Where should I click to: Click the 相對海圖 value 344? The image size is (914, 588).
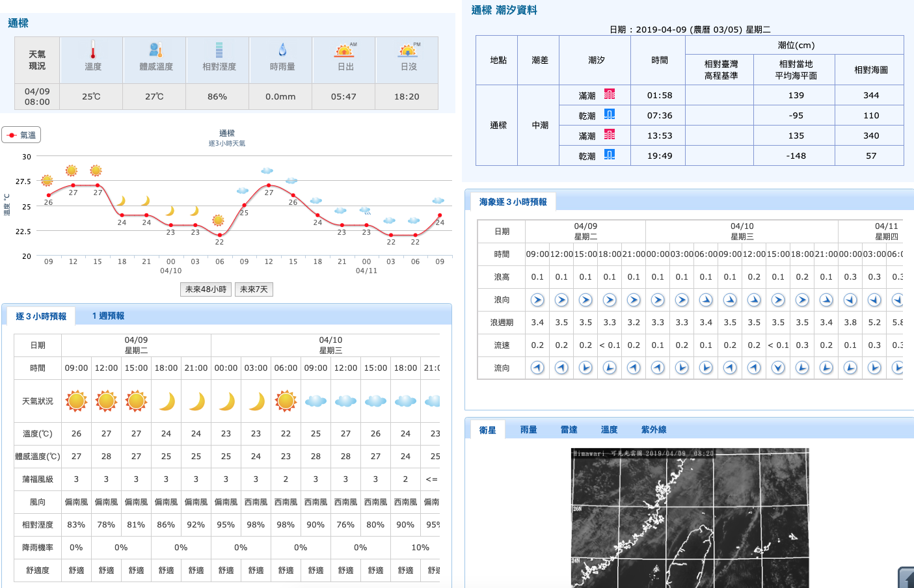click(x=871, y=96)
